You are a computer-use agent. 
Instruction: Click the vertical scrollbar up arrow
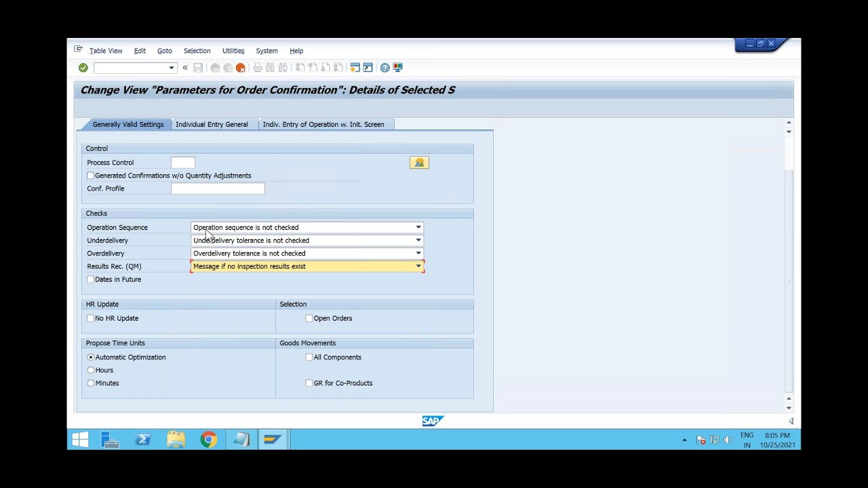tap(789, 123)
